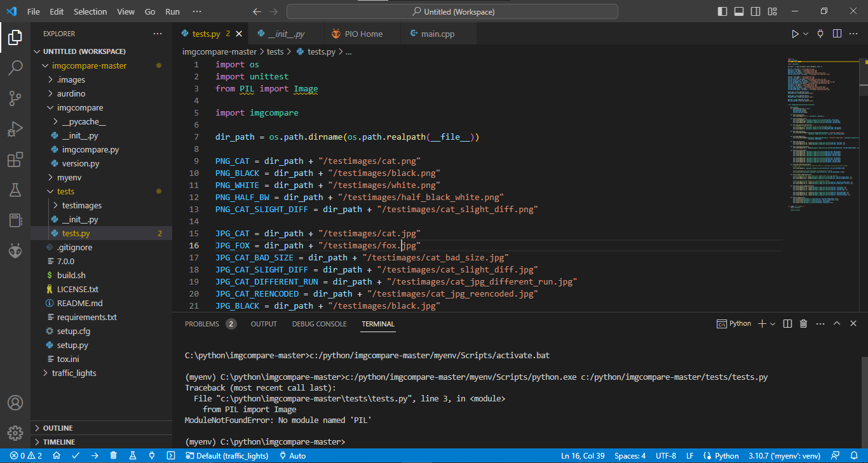The image size is (868, 463).
Task: Click the feedback icon in status bar
Action: point(836,455)
